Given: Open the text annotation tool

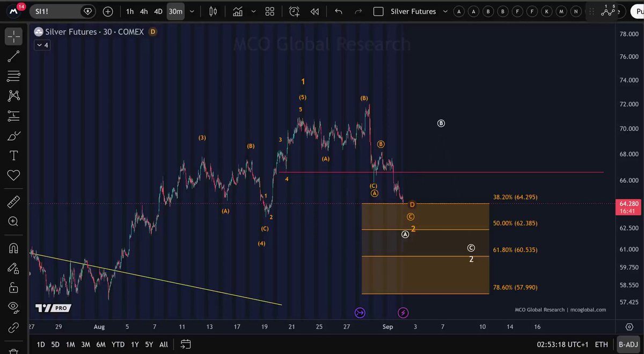Looking at the screenshot, I should (x=13, y=156).
